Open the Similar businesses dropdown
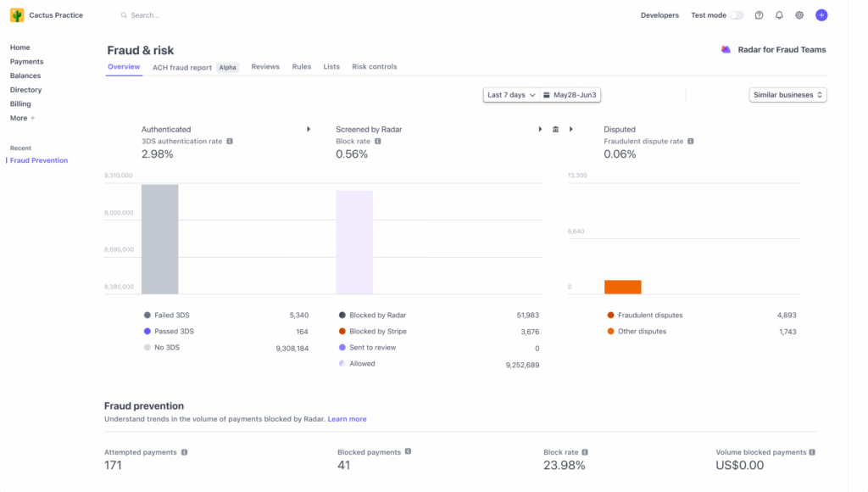This screenshot has width=868, height=492. tap(787, 95)
